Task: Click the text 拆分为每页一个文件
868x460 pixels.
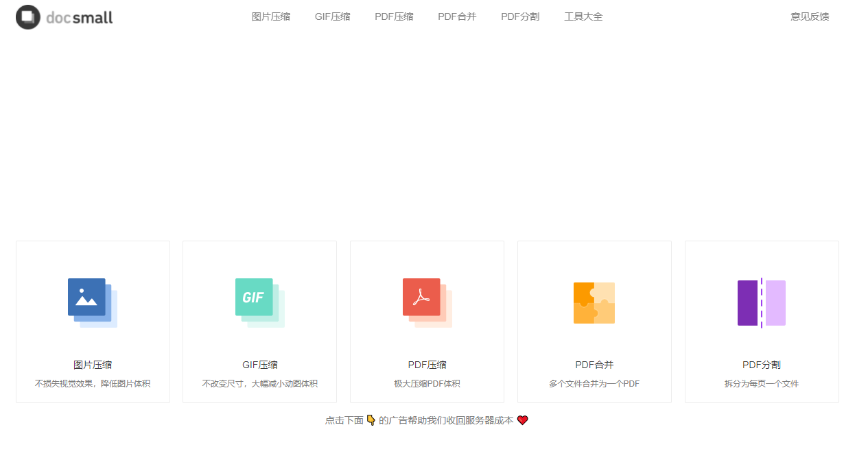Action: (x=762, y=384)
